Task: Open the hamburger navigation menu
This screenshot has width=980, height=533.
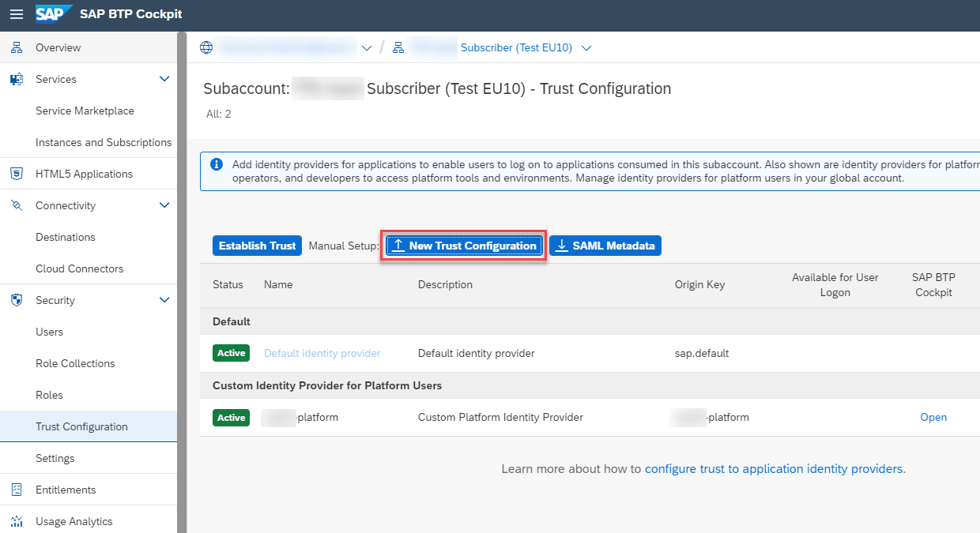Action: tap(17, 14)
